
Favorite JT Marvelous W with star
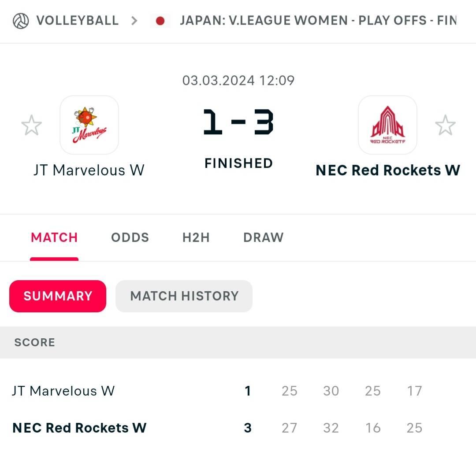click(x=32, y=125)
